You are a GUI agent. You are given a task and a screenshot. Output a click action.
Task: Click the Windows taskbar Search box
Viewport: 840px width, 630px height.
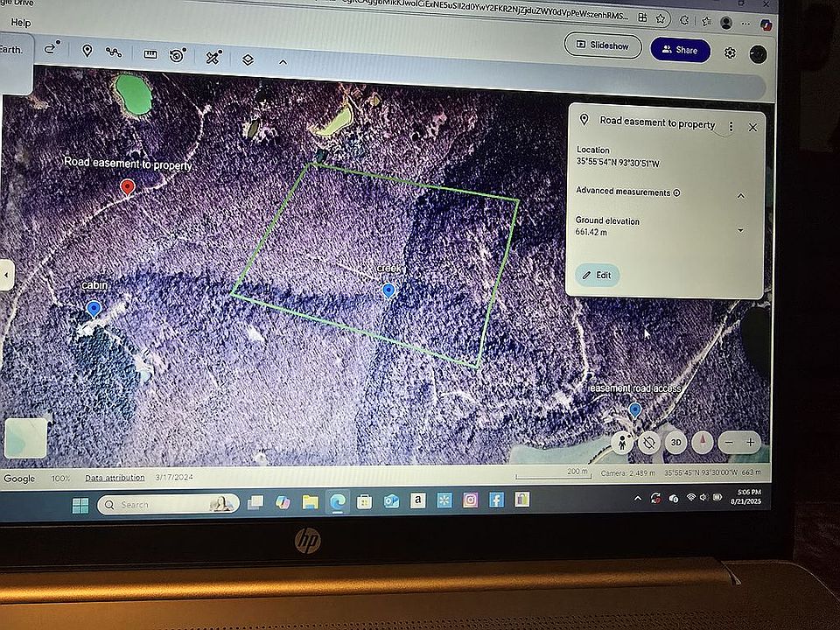pyautogui.click(x=166, y=504)
